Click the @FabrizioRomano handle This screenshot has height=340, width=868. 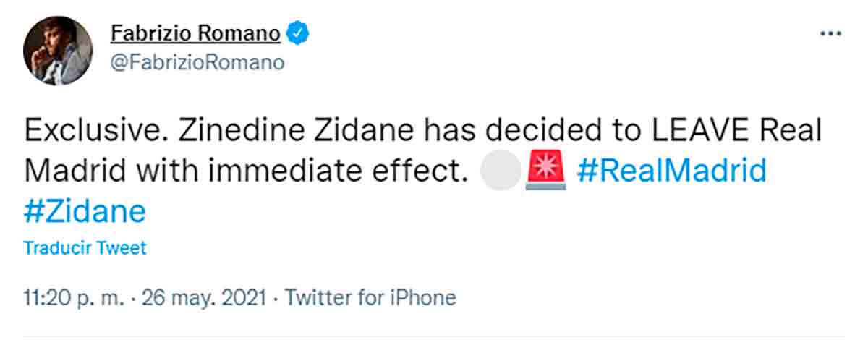pyautogui.click(x=197, y=63)
